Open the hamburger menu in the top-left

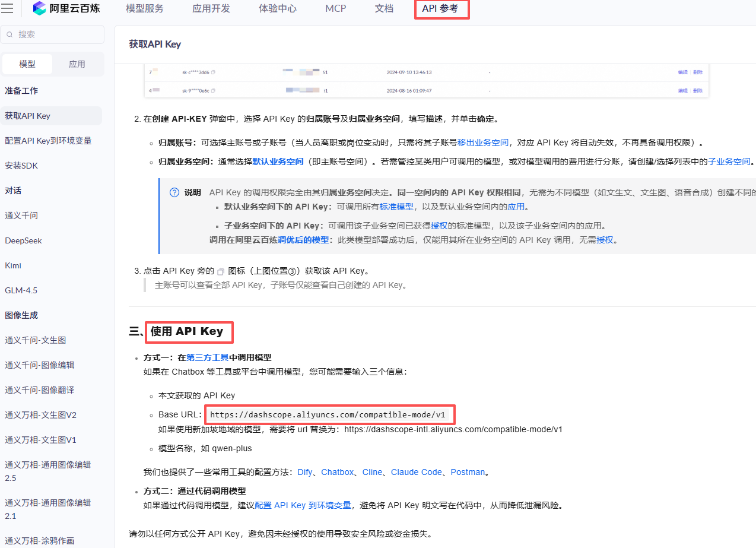coord(8,8)
